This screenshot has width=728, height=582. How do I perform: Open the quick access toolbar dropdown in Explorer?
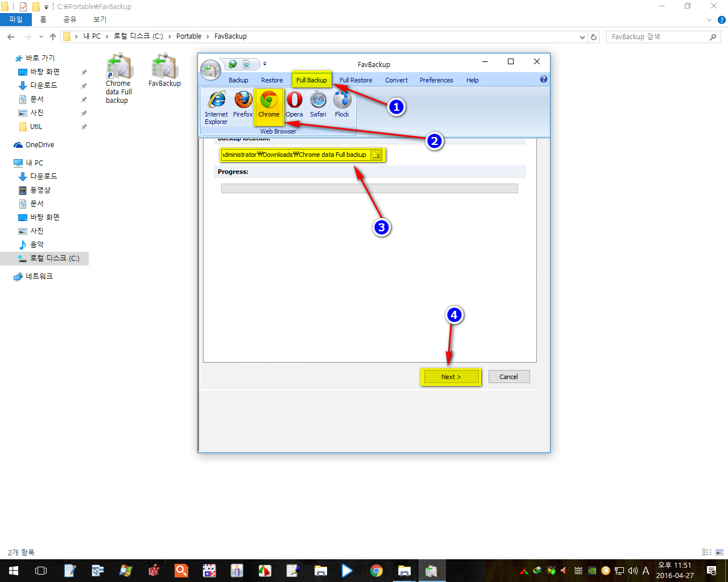[x=47, y=7]
